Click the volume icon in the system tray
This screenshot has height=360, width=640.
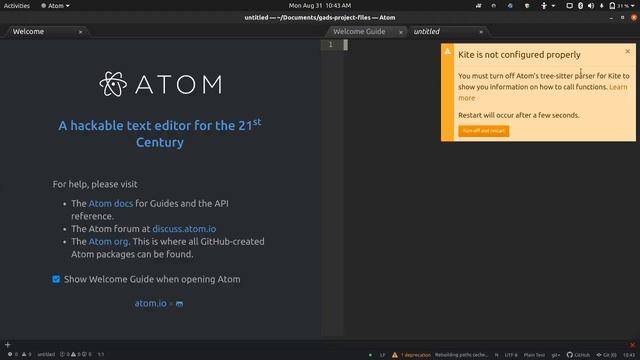(x=591, y=6)
